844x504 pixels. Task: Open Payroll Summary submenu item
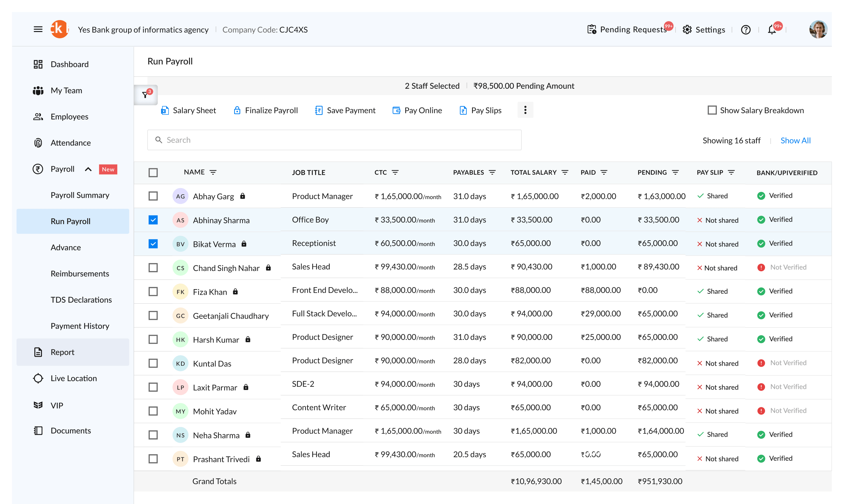pos(80,195)
